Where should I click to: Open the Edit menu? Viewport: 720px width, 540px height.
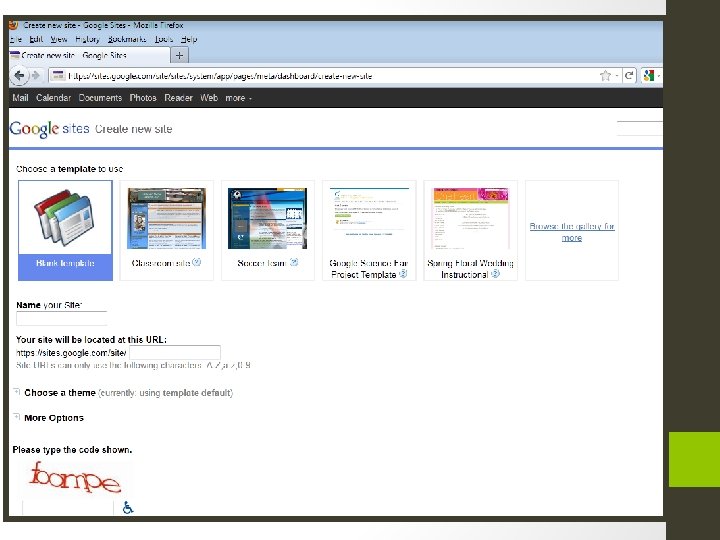(x=36, y=39)
